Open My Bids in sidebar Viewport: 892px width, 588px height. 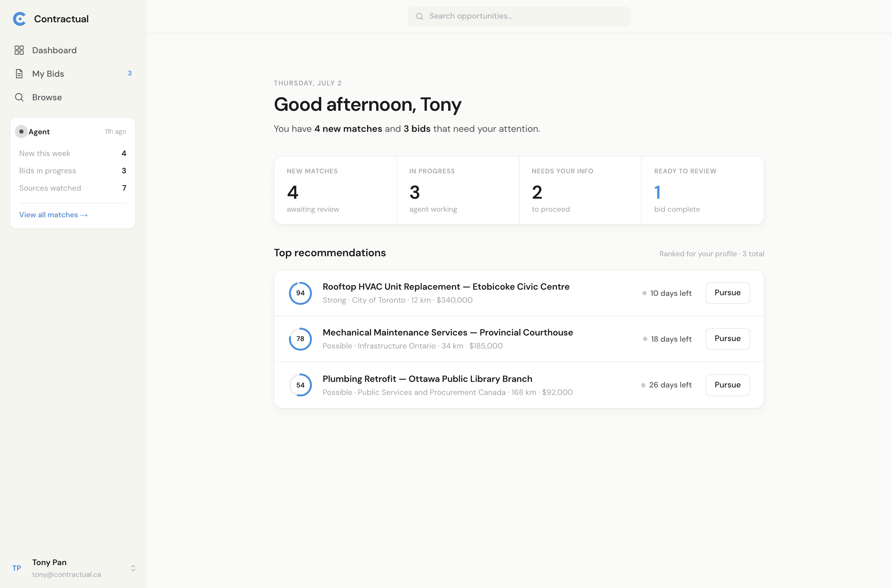point(73,74)
